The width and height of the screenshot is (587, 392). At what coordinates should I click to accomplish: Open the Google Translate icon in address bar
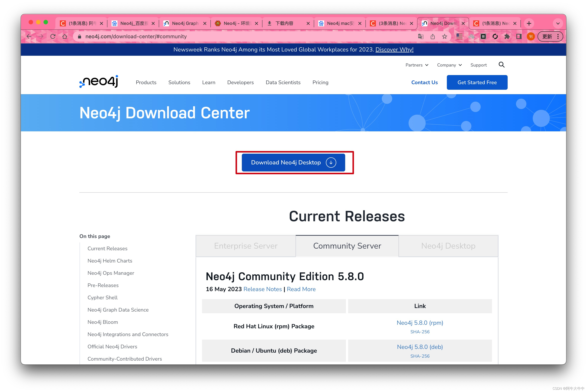click(x=421, y=36)
